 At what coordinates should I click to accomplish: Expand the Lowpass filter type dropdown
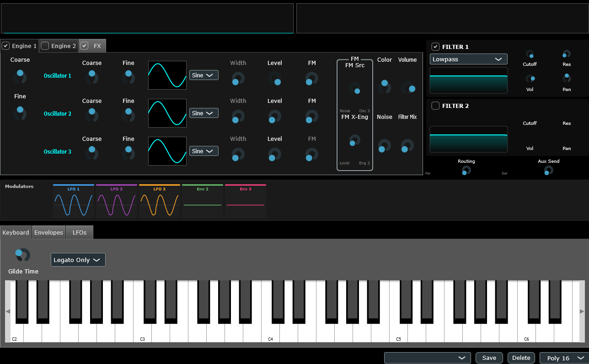tap(469, 59)
